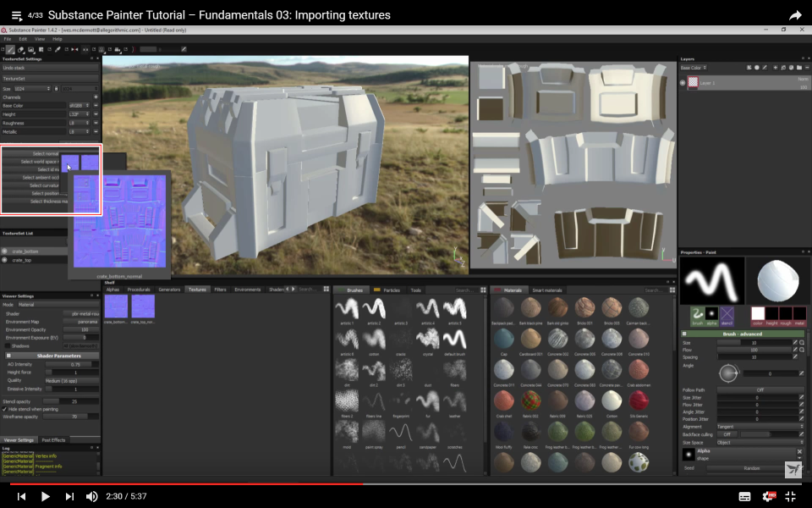Toggle Backface culling Off button

727,434
